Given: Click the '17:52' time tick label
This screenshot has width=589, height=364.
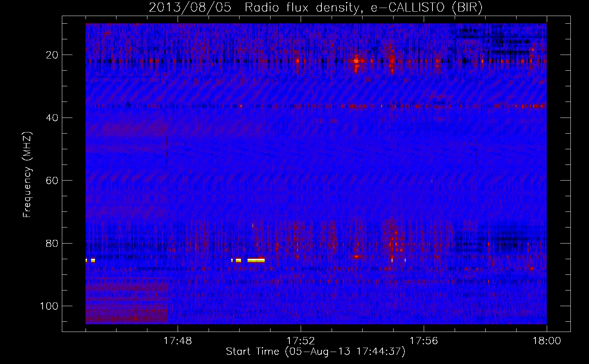Looking at the screenshot, I should coord(301,341).
